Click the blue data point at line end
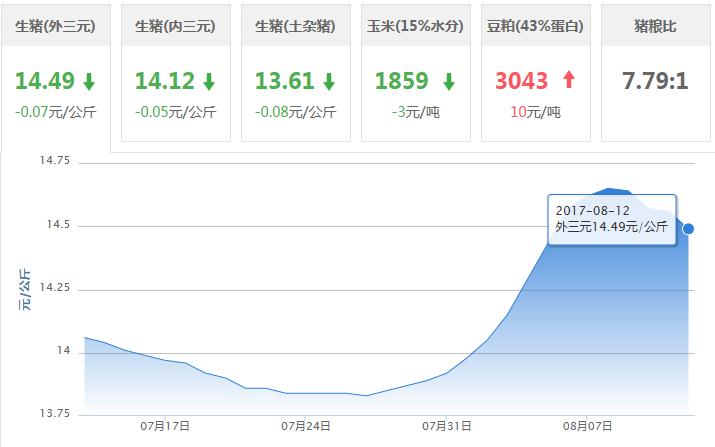 click(688, 229)
